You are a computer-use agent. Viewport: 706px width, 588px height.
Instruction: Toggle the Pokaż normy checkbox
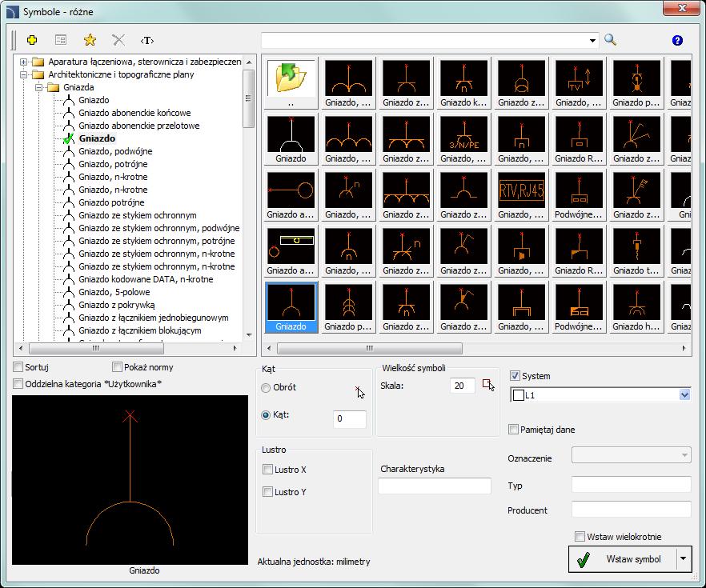[117, 367]
